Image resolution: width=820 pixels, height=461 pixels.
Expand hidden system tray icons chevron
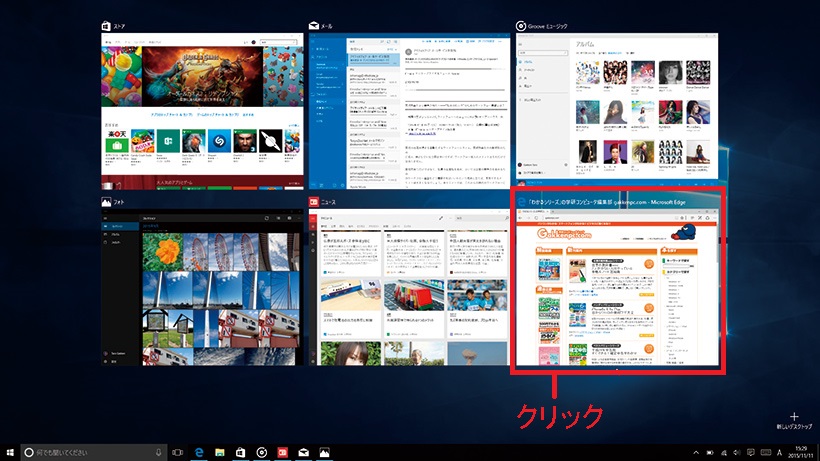pyautogui.click(x=696, y=453)
